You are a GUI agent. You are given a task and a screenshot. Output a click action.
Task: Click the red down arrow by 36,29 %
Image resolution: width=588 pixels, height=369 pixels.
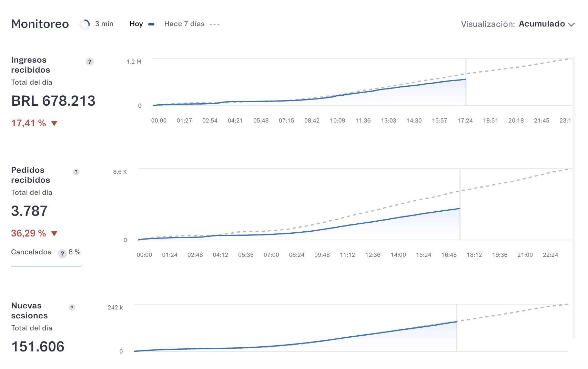point(54,233)
